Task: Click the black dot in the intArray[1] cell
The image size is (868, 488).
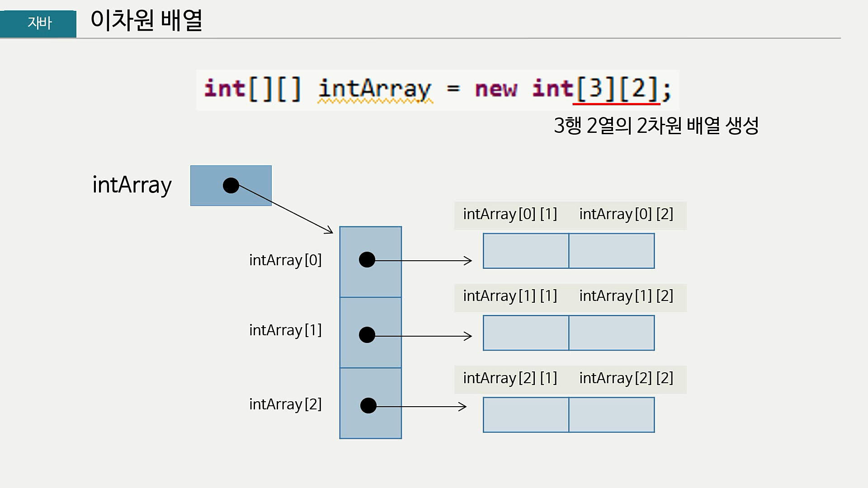Action: tap(367, 335)
